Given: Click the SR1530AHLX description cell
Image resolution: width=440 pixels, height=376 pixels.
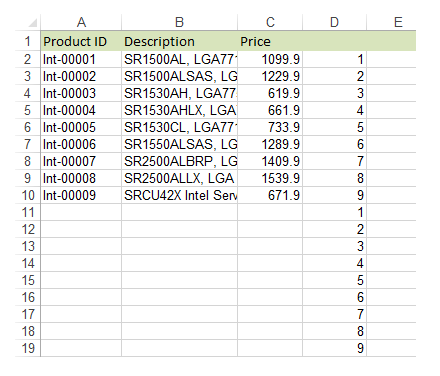Looking at the screenshot, I should [179, 110].
